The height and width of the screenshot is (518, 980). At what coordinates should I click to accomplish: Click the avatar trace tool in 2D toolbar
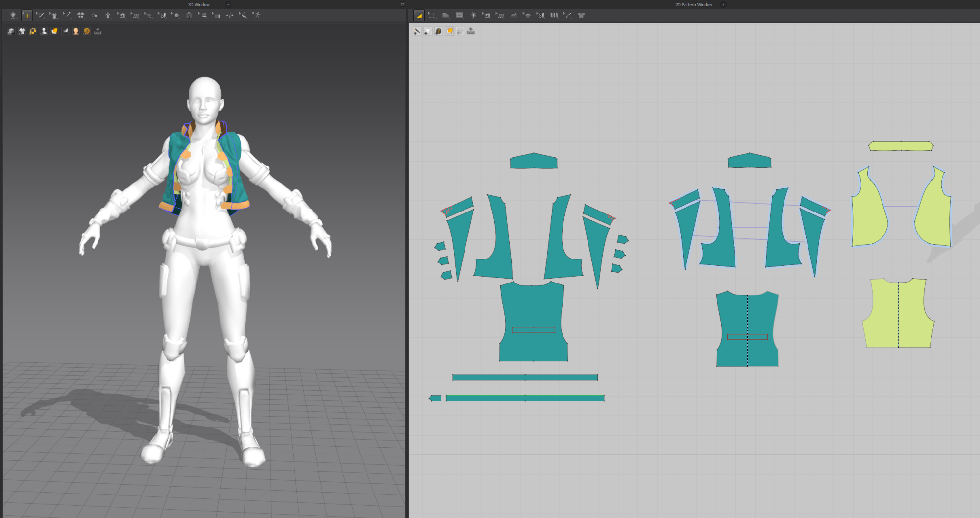[x=473, y=16]
